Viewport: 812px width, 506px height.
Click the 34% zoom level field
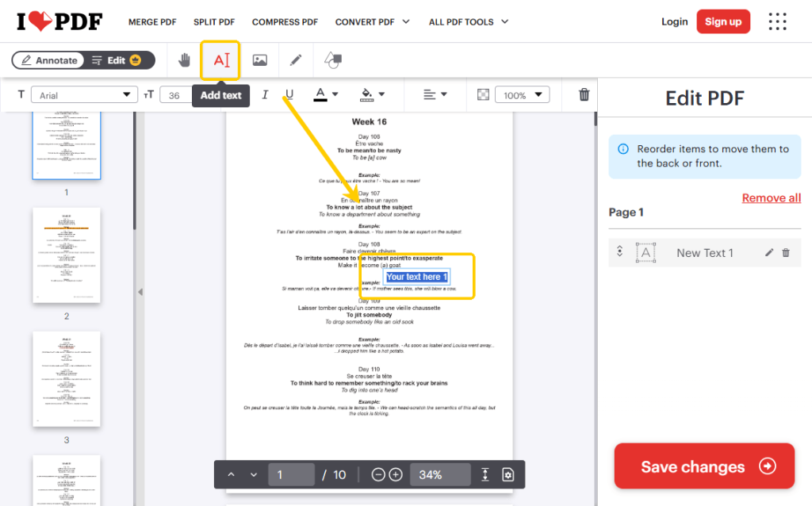[440, 474]
